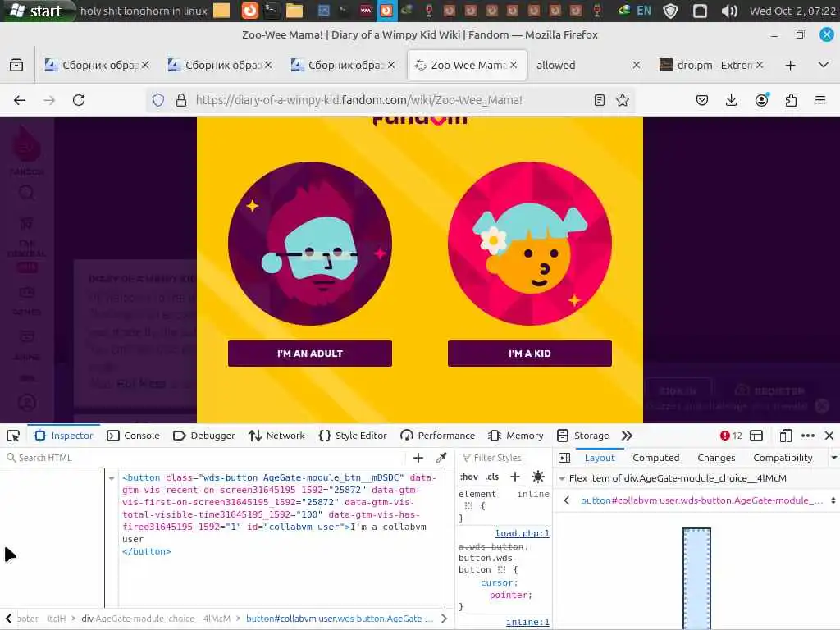Switch to the Layout sidebar tab
The width and height of the screenshot is (840, 630).
pos(600,458)
